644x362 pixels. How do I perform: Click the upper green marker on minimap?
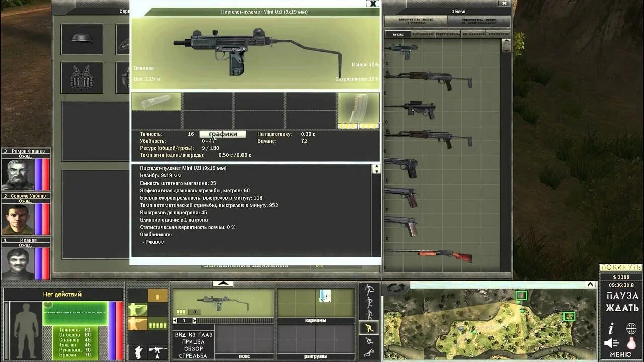521,295
